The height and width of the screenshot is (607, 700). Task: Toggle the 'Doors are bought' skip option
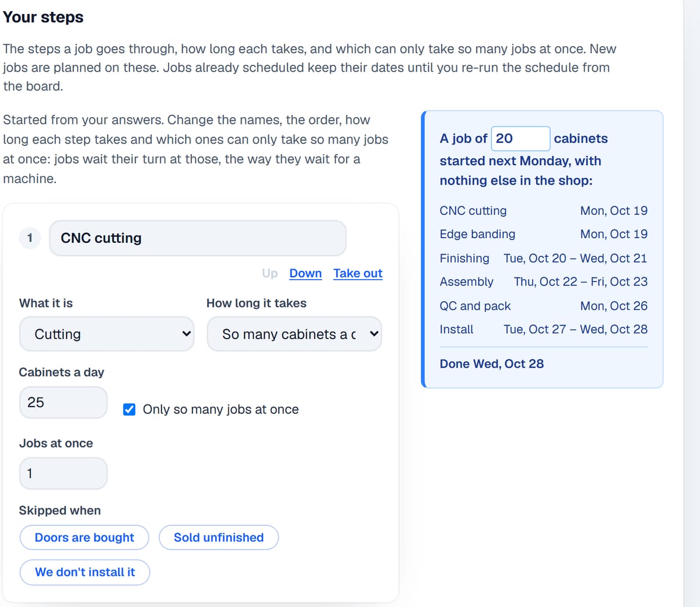(85, 538)
